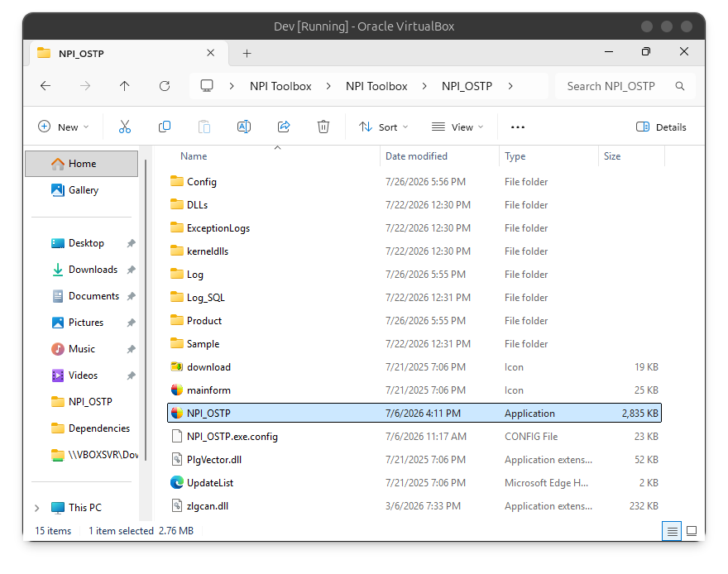Select the NPI_OSTP application file
This screenshot has width=728, height=574.
pos(414,413)
